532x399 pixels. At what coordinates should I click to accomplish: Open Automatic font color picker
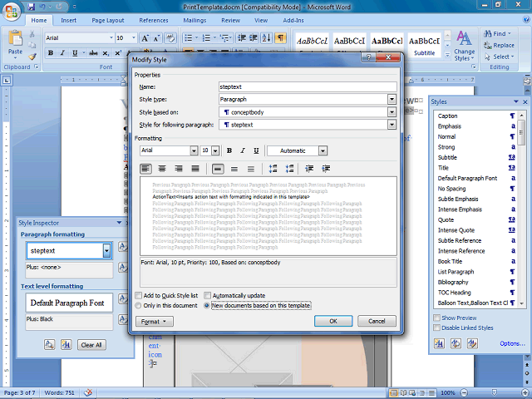point(323,150)
